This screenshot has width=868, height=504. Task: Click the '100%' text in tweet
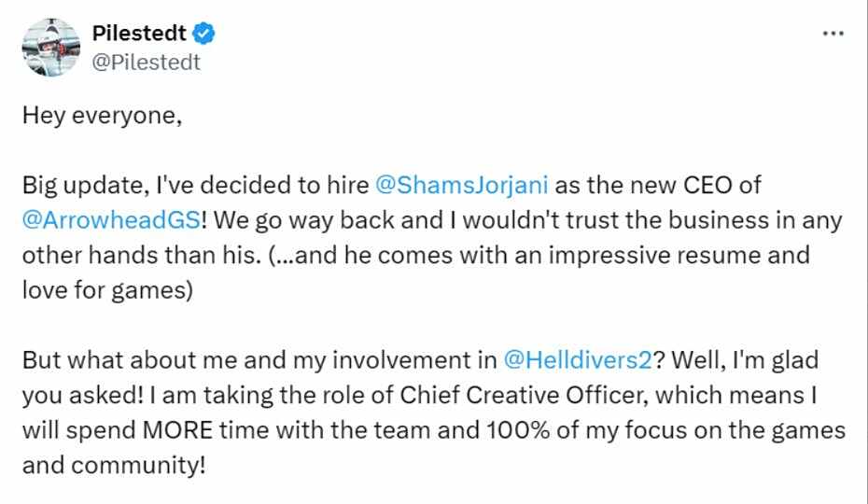518,430
